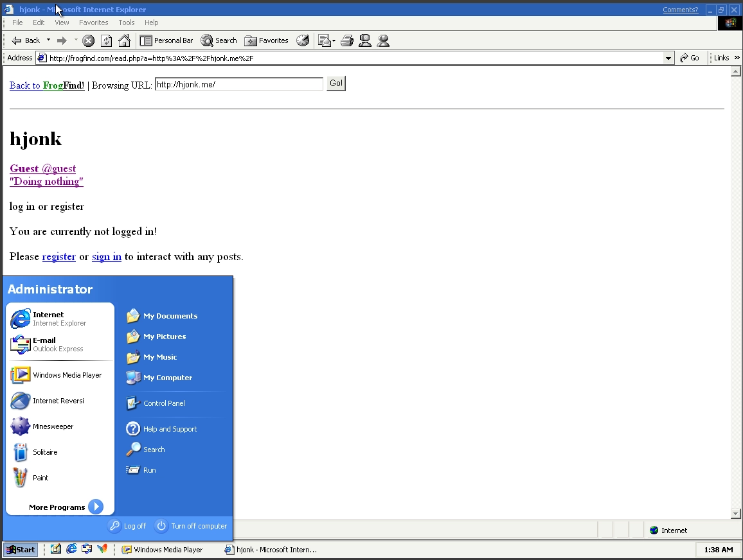Open the Forward button history dropdown arrow
The width and height of the screenshot is (743, 560).
pos(76,40)
